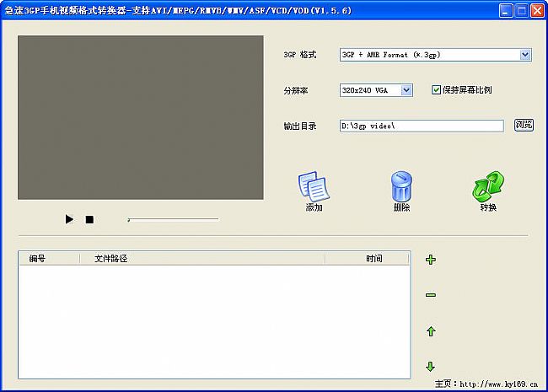Stop the video preview playback
The width and height of the screenshot is (548, 392).
(x=89, y=219)
